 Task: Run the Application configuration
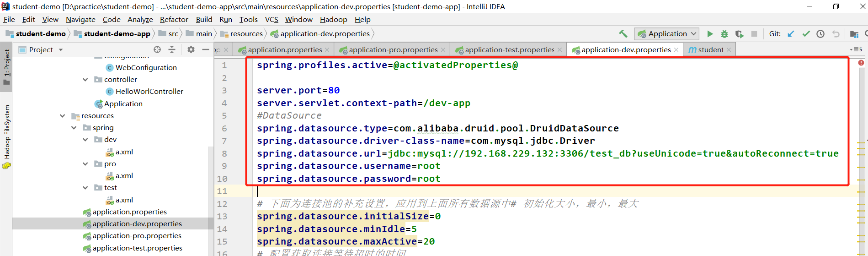(710, 33)
